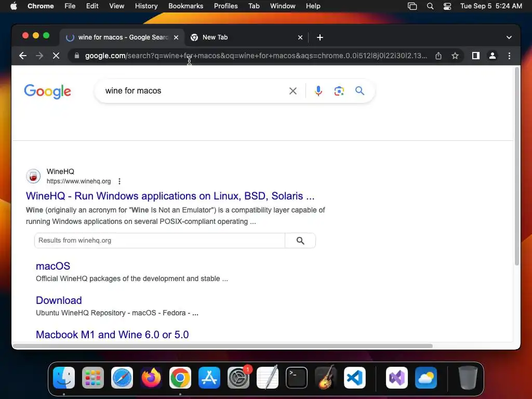Screen dimensions: 532x399
Task: Start voice search with microphone
Action: click(318, 91)
